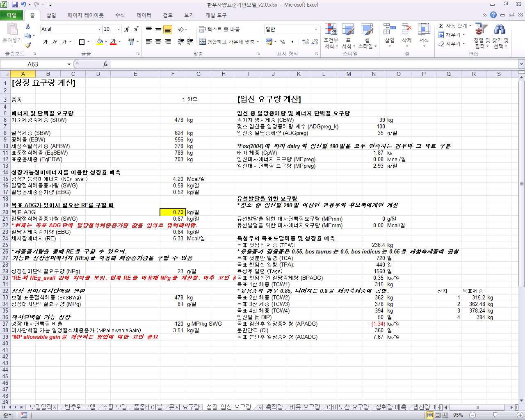Open the Clear (지우기) dropdown
The width and height of the screenshot is (525, 420).
[x=452, y=44]
